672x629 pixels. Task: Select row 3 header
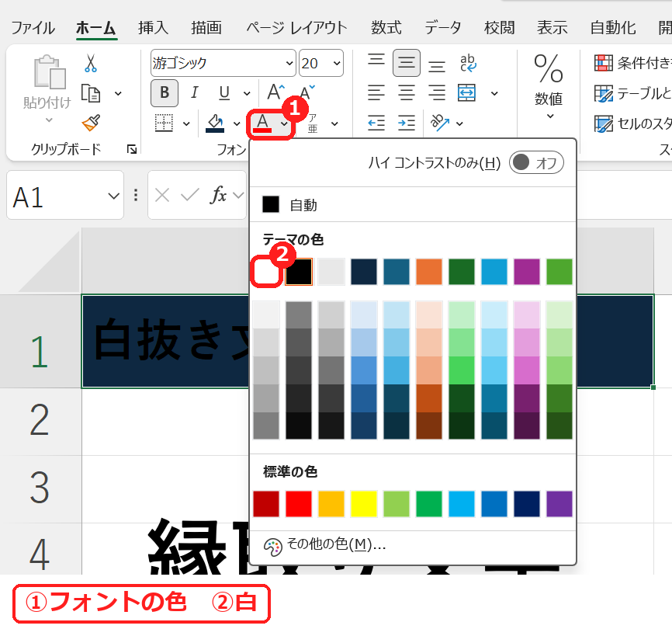click(40, 488)
